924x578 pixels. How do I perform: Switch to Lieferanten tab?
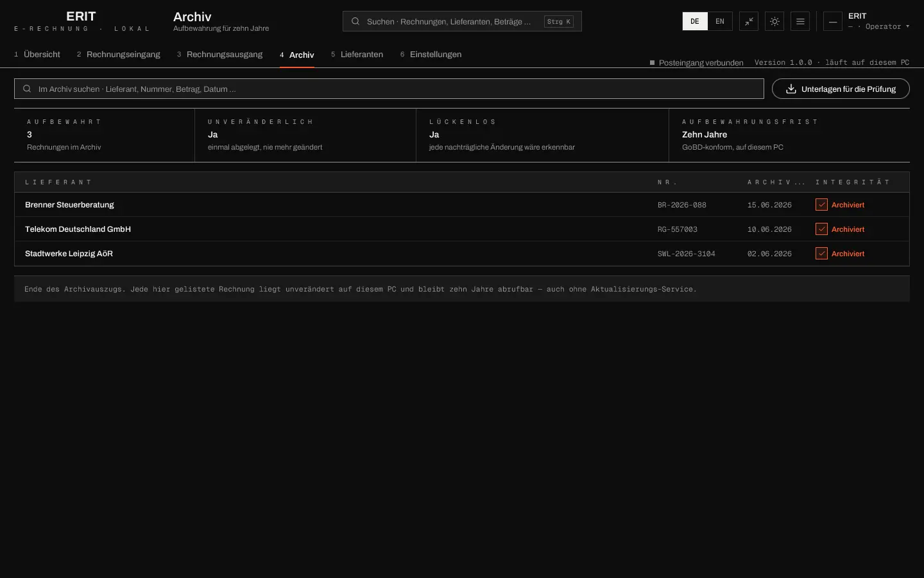pos(357,55)
